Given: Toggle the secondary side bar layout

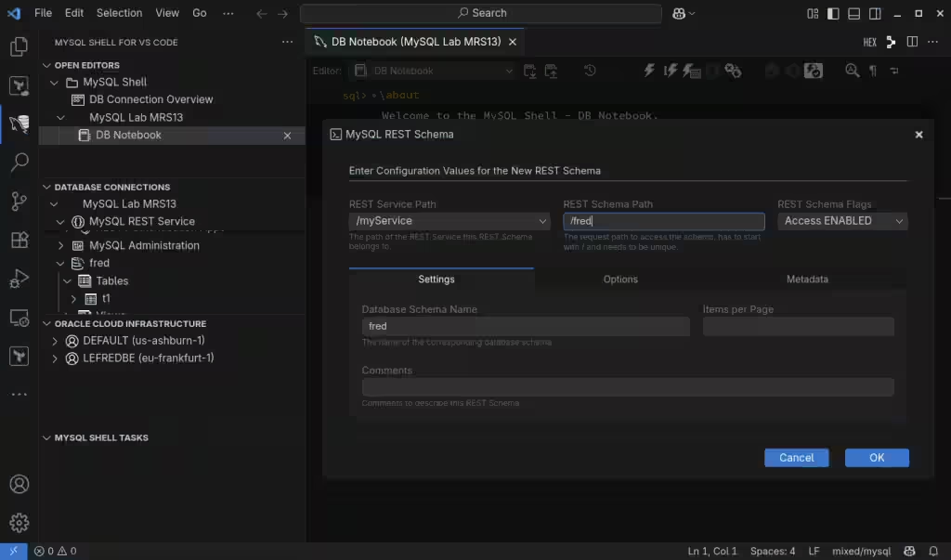Looking at the screenshot, I should [x=874, y=13].
